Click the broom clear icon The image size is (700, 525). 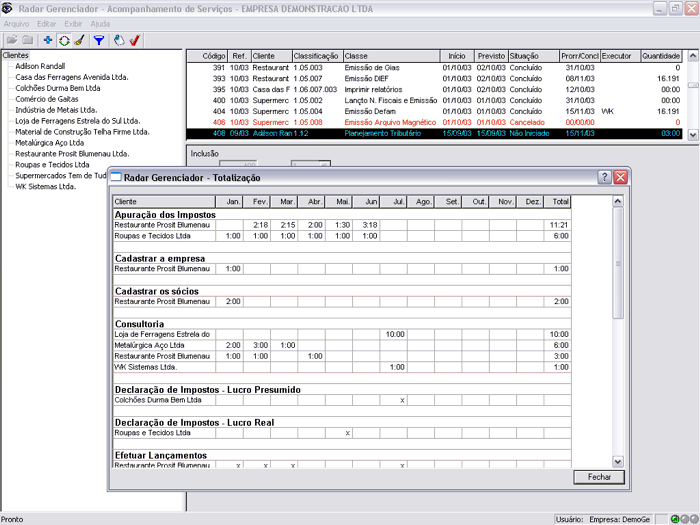[79, 40]
